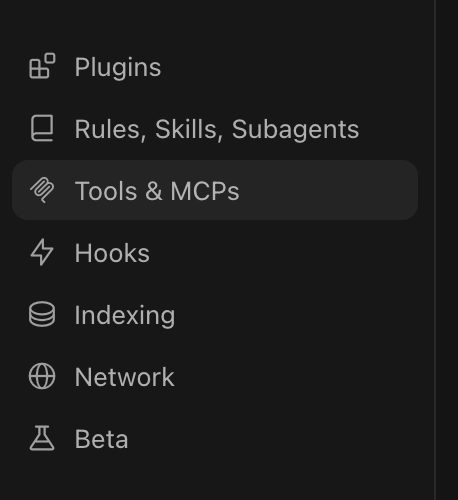Click the globe Network icon

[42, 376]
